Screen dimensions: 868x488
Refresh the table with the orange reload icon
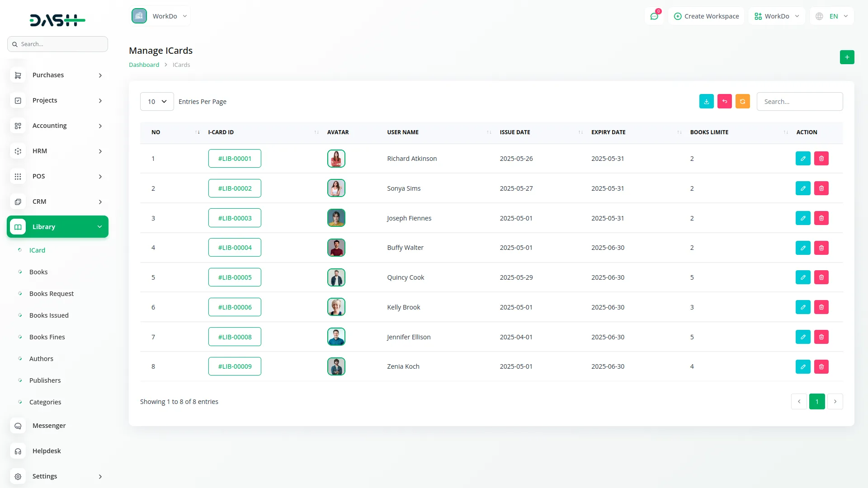tap(742, 101)
